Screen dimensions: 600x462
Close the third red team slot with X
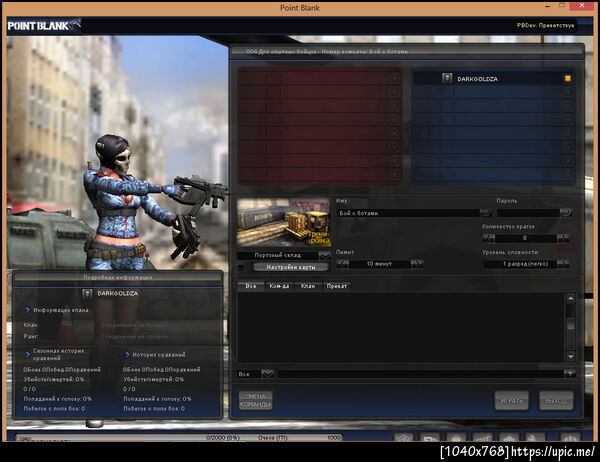click(395, 106)
